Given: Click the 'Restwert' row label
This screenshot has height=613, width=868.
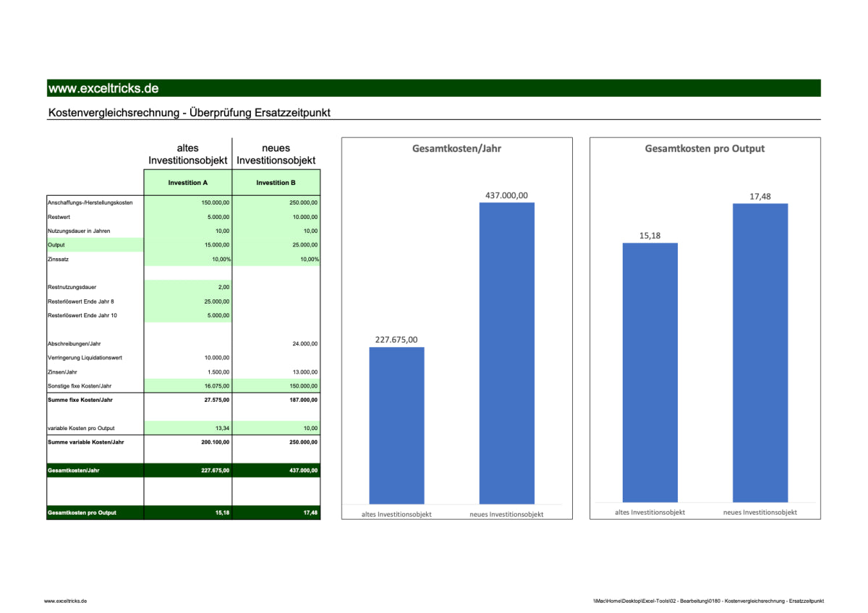Looking at the screenshot, I should coord(59,217).
